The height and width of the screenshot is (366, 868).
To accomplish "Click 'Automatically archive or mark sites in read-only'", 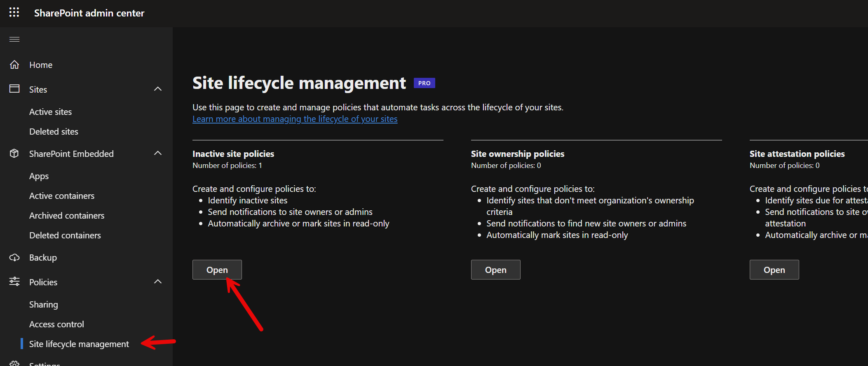I will 298,224.
